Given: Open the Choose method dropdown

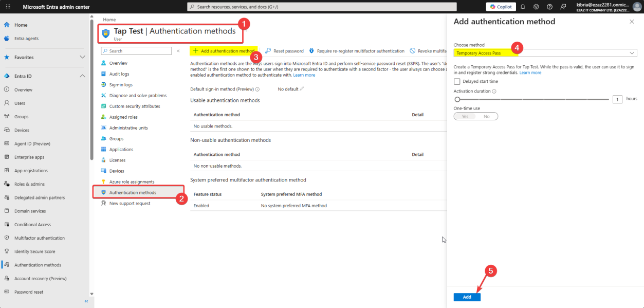Looking at the screenshot, I should point(545,53).
